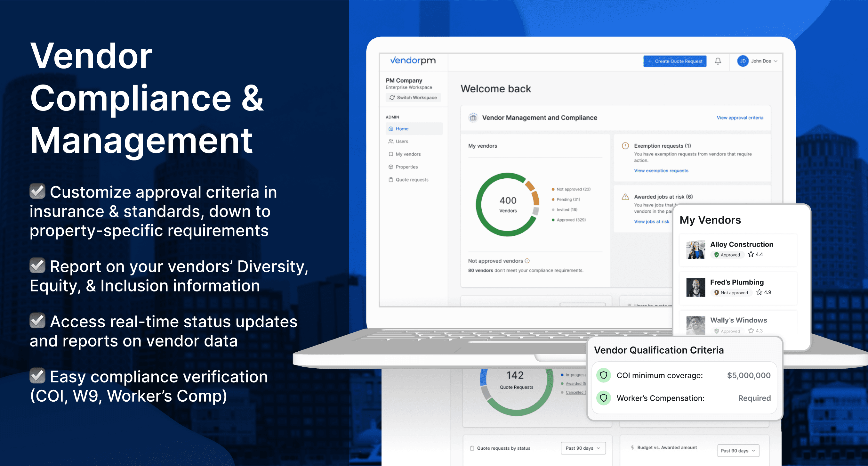The height and width of the screenshot is (466, 868).
Task: Click the info icon beside Not approved vendors
Action: 527,261
